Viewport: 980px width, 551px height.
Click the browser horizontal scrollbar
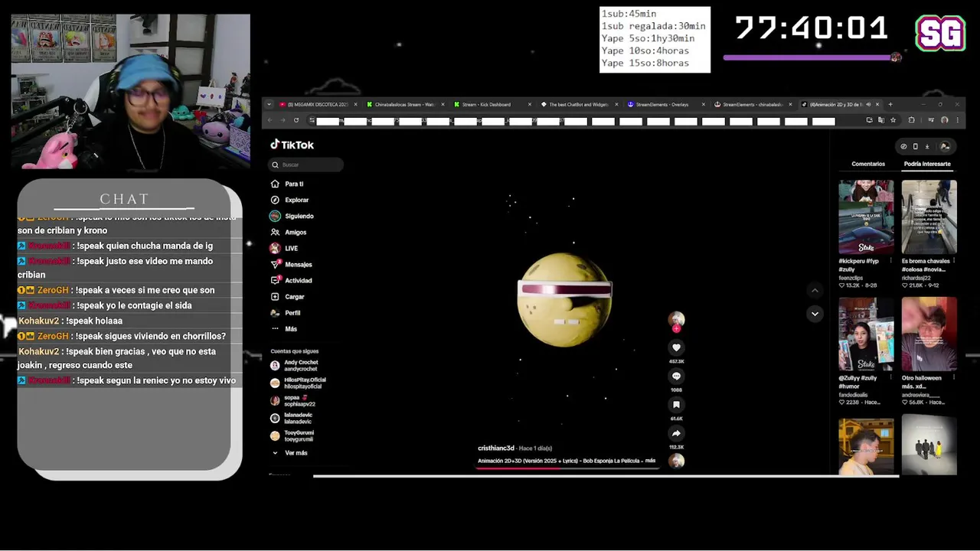point(606,476)
